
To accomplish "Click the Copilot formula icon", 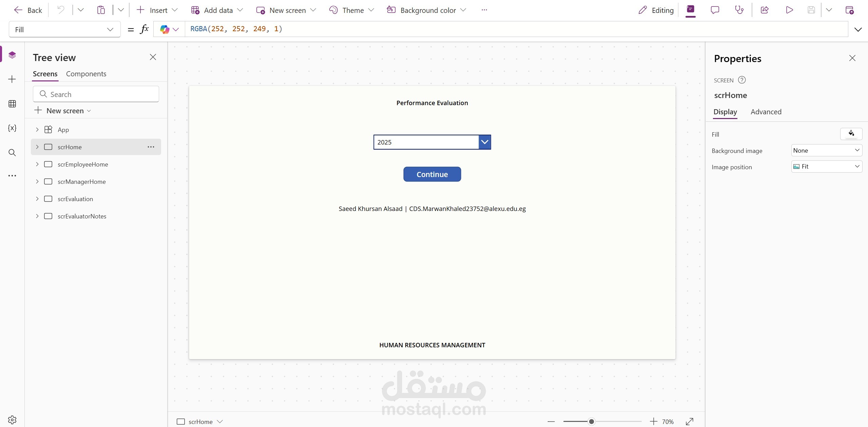I will [x=165, y=30].
